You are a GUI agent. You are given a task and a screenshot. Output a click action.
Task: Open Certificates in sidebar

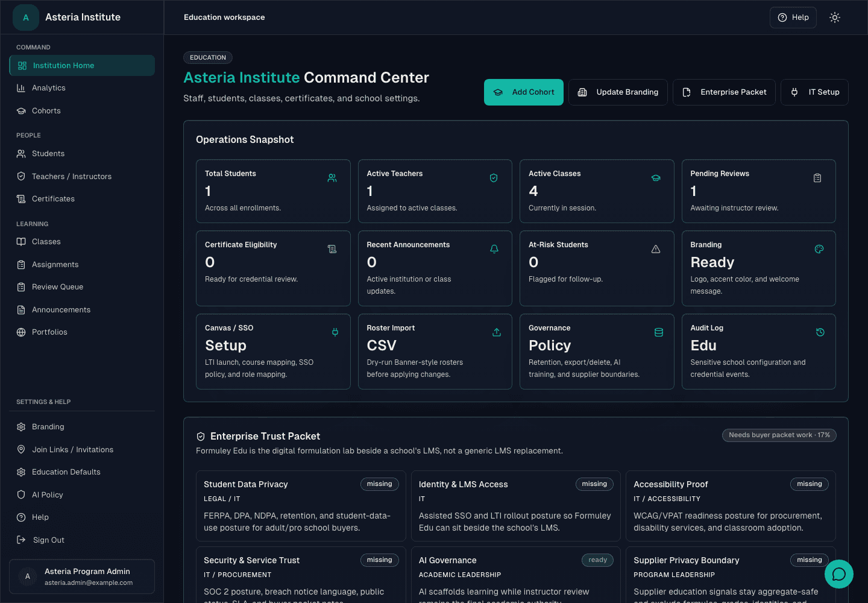click(x=82, y=199)
